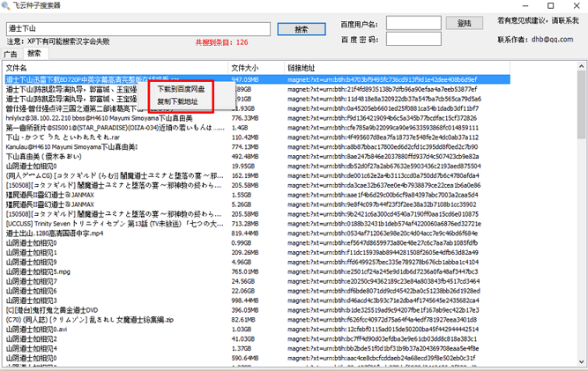Click the 24.56GB file size cell
Viewport: 588px width, 371px height.
tap(243, 281)
